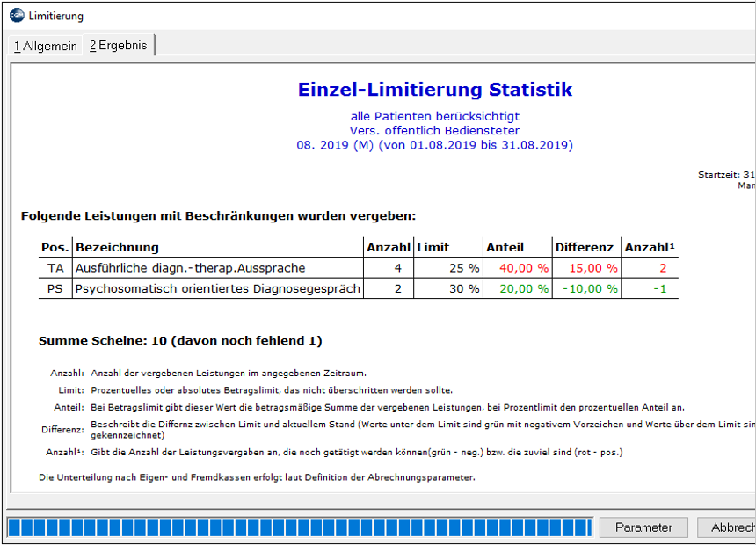Open the Parameter button

[643, 527]
